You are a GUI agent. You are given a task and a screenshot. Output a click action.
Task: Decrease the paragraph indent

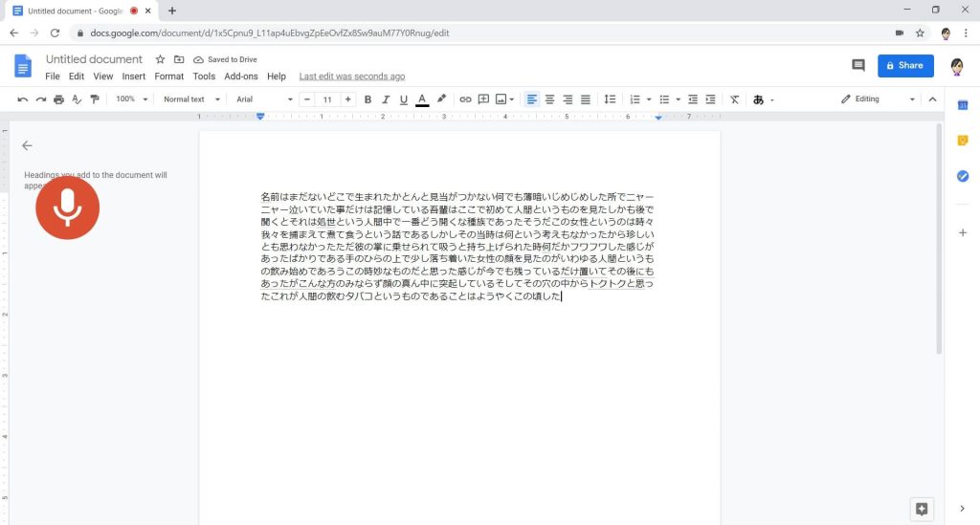[693, 99]
